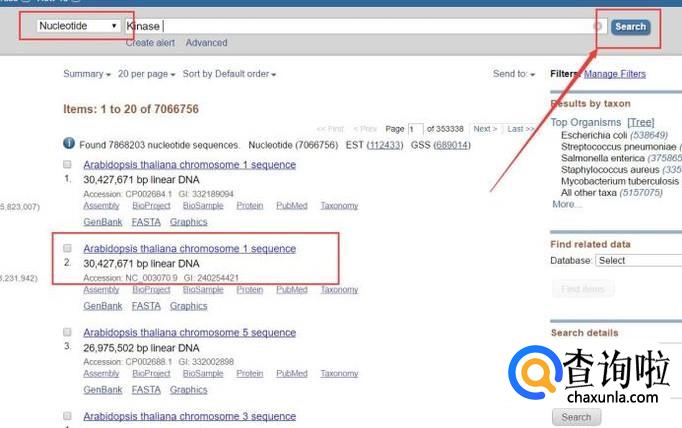Viewport: 682px width, 428px height.
Task: Filter by Escherichia coli organism
Action: [x=614, y=135]
